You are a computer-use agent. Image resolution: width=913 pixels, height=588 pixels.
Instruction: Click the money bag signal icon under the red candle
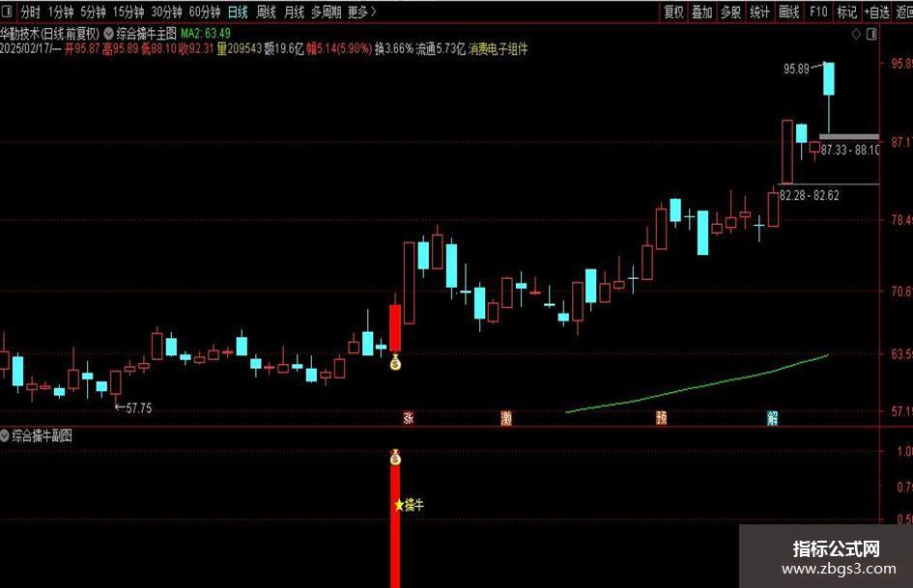tap(395, 364)
